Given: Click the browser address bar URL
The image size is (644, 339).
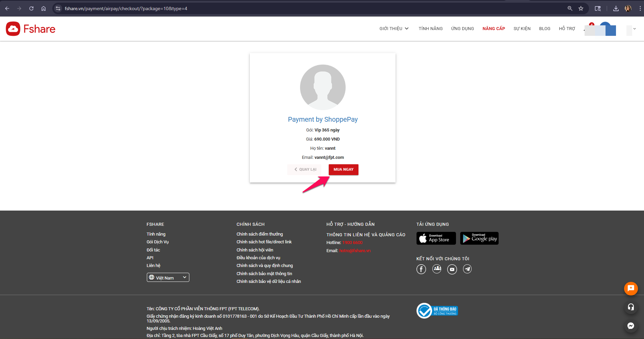Looking at the screenshot, I should 126,8.
